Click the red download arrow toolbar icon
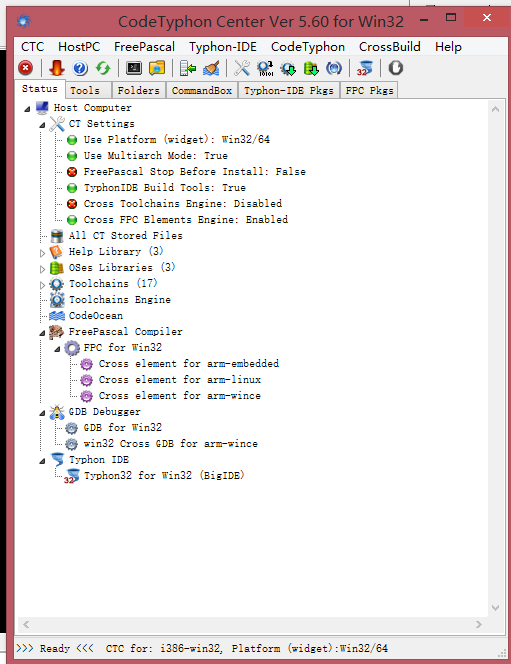Image resolution: width=511 pixels, height=664 pixels. click(x=56, y=68)
